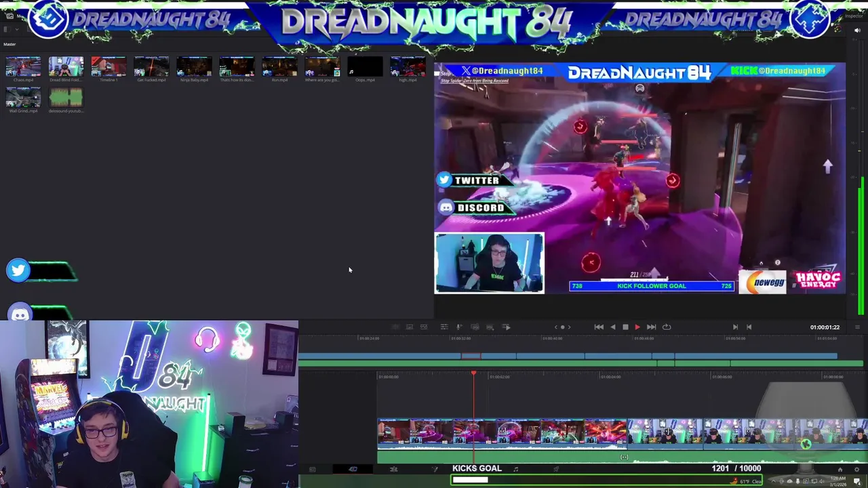Click the viewer video preview

[640, 178]
